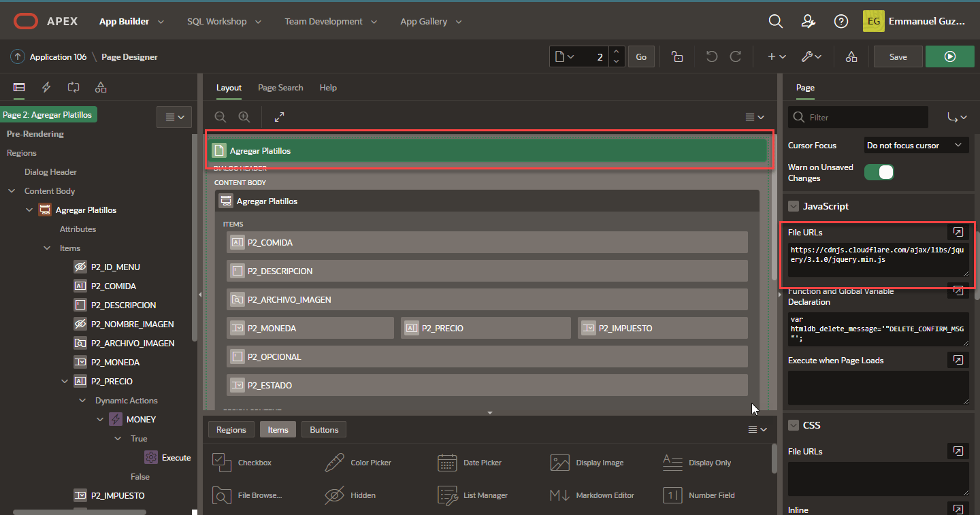The height and width of the screenshot is (515, 980).
Task: Open Function and Global Variable Declaration editor
Action: click(x=958, y=292)
